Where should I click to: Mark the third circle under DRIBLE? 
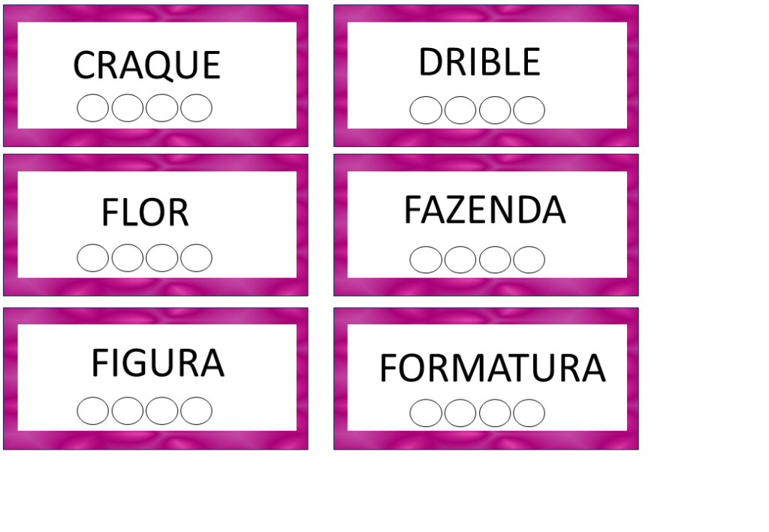click(x=495, y=110)
